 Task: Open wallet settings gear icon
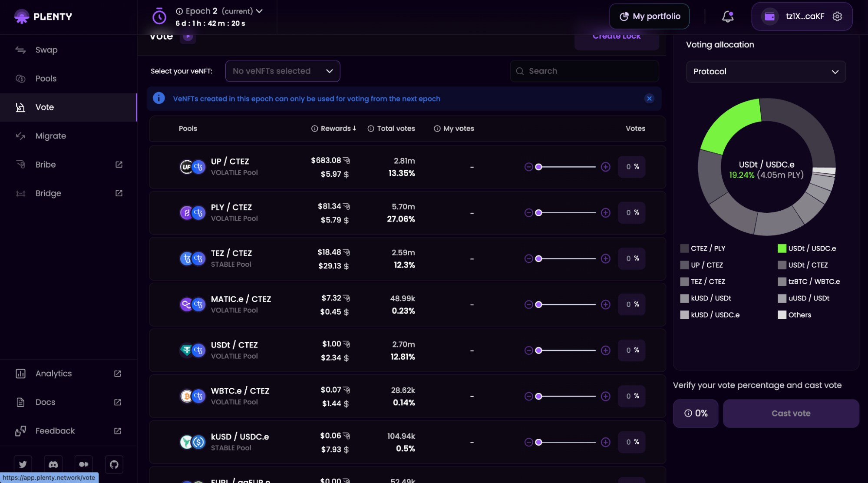coord(837,17)
